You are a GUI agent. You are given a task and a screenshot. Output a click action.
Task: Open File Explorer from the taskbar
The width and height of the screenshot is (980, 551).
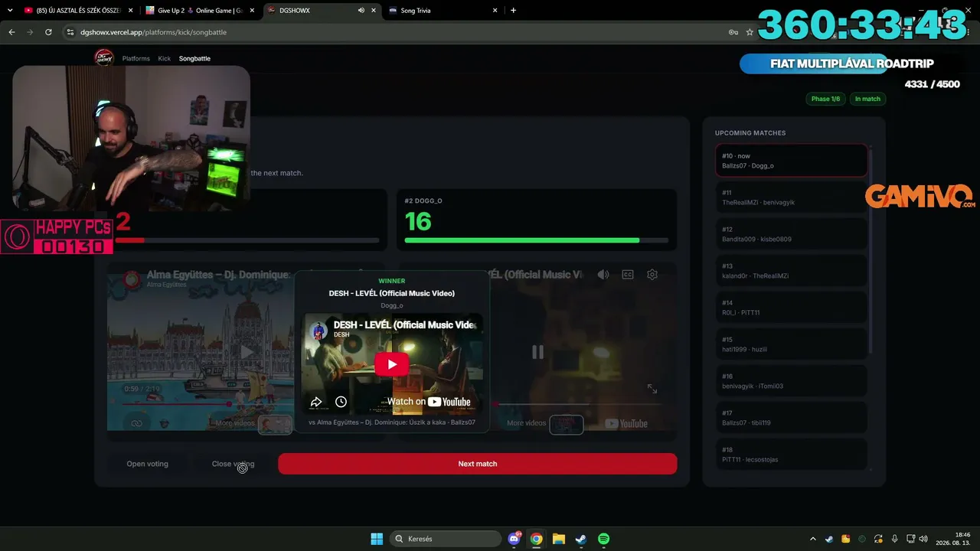point(559,539)
